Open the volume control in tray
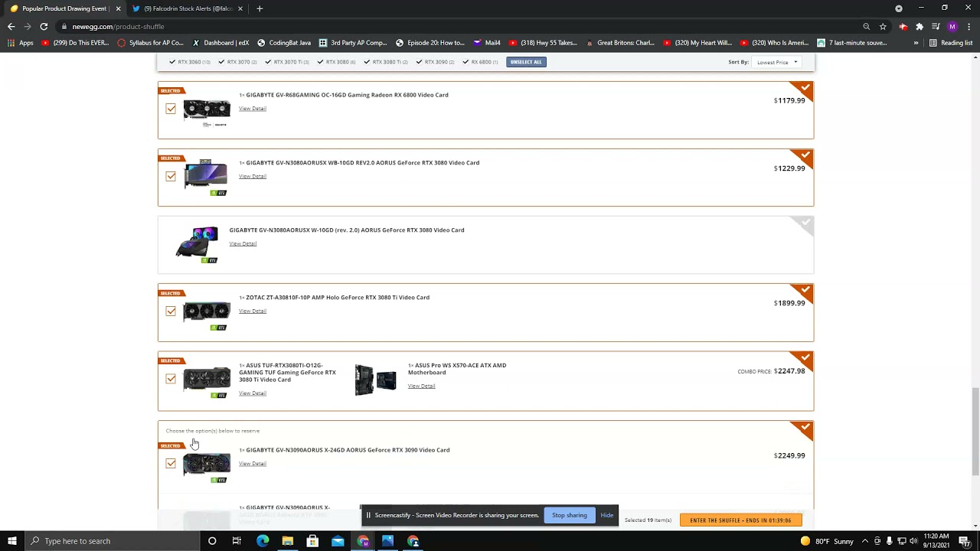The height and width of the screenshot is (551, 980). [x=913, y=541]
